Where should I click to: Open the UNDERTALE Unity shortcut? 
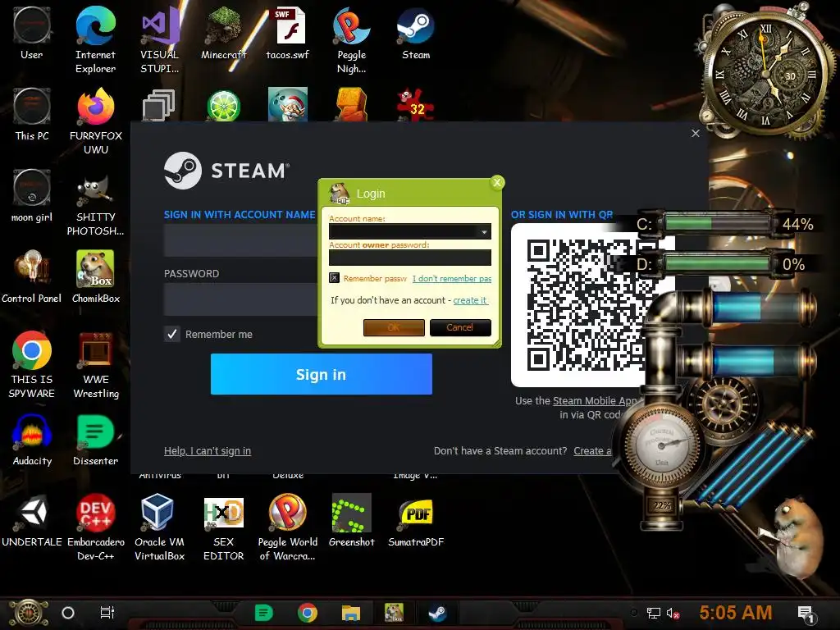coord(32,521)
